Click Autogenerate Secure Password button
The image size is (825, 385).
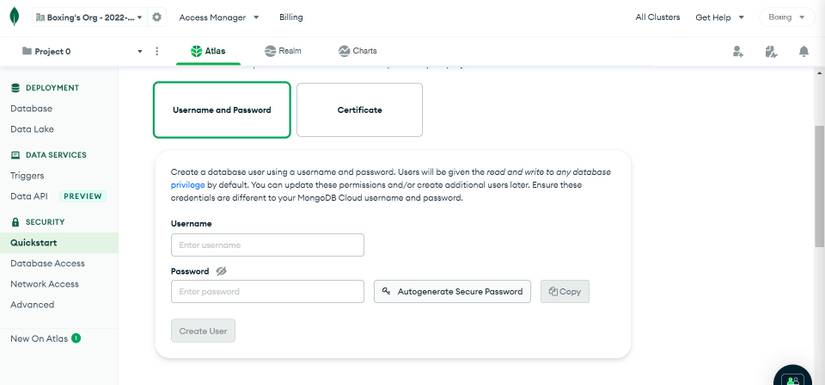coord(452,291)
